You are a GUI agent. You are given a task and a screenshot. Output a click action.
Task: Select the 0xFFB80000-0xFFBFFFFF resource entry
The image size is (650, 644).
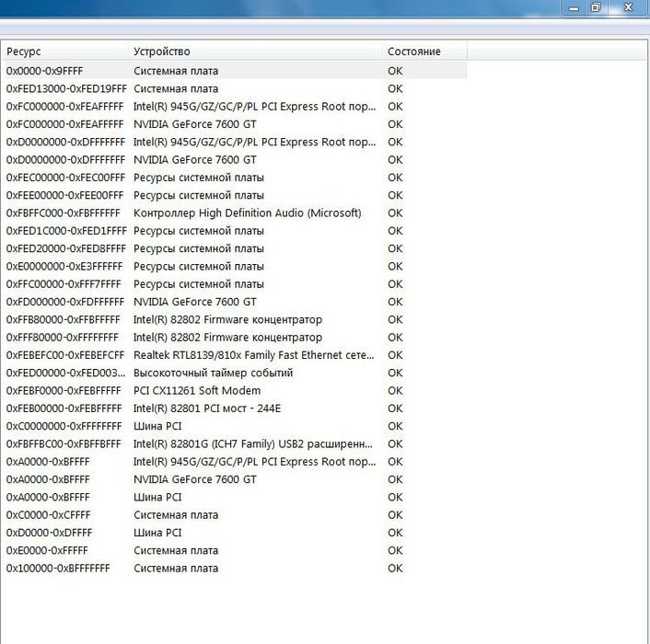pyautogui.click(x=63, y=320)
